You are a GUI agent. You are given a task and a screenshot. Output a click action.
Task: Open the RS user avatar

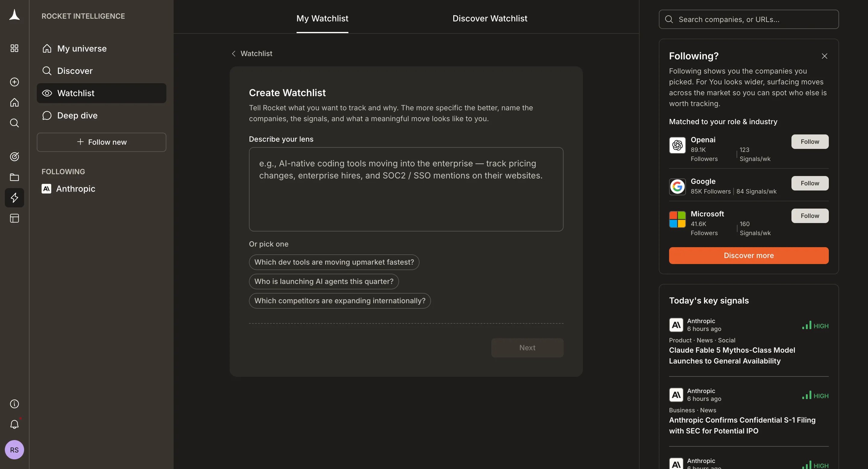(14, 450)
